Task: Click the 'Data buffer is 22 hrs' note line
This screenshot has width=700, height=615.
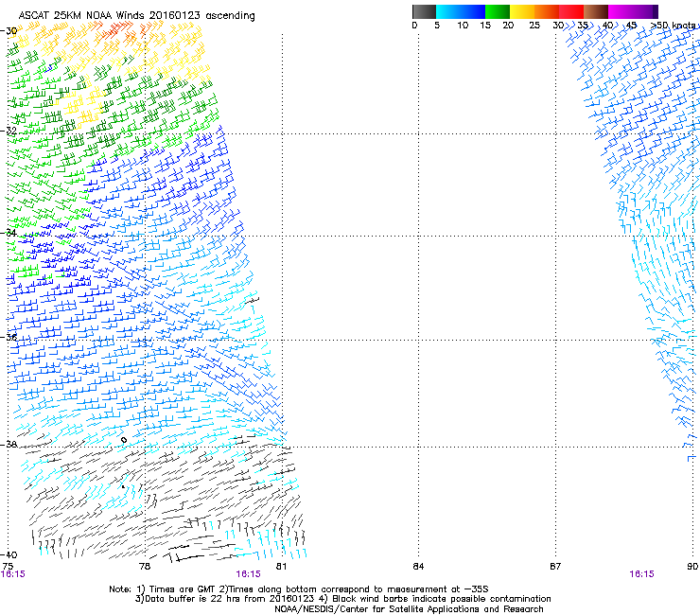Action: [342, 599]
